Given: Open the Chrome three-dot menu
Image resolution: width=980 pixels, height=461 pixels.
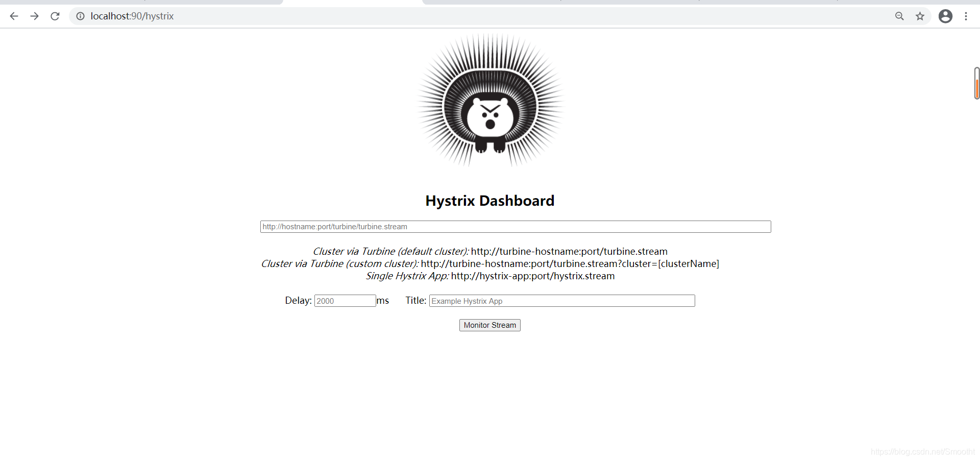Looking at the screenshot, I should tap(966, 16).
